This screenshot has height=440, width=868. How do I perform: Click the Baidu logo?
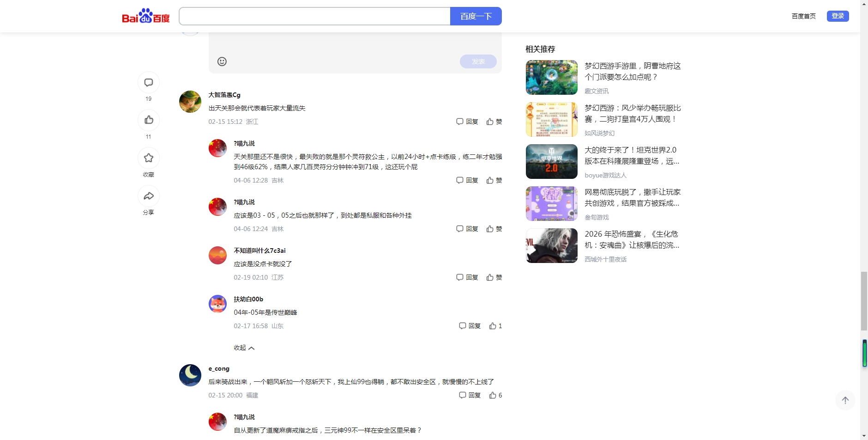[145, 16]
